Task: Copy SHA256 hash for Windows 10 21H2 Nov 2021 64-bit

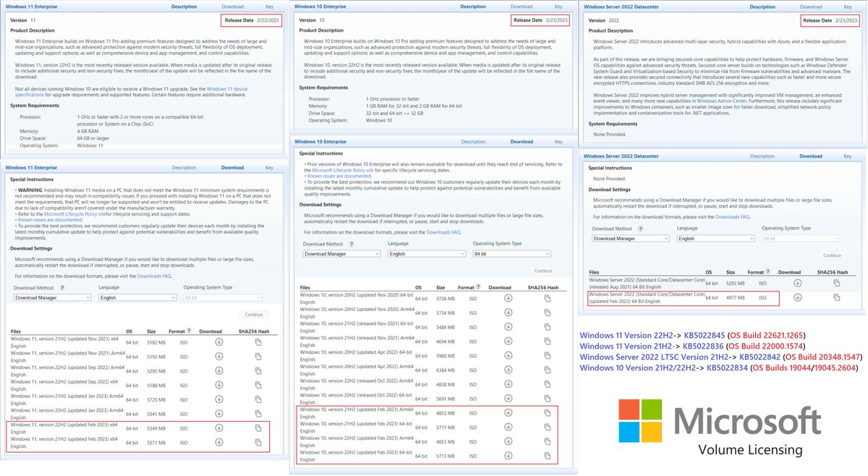Action: [548, 326]
